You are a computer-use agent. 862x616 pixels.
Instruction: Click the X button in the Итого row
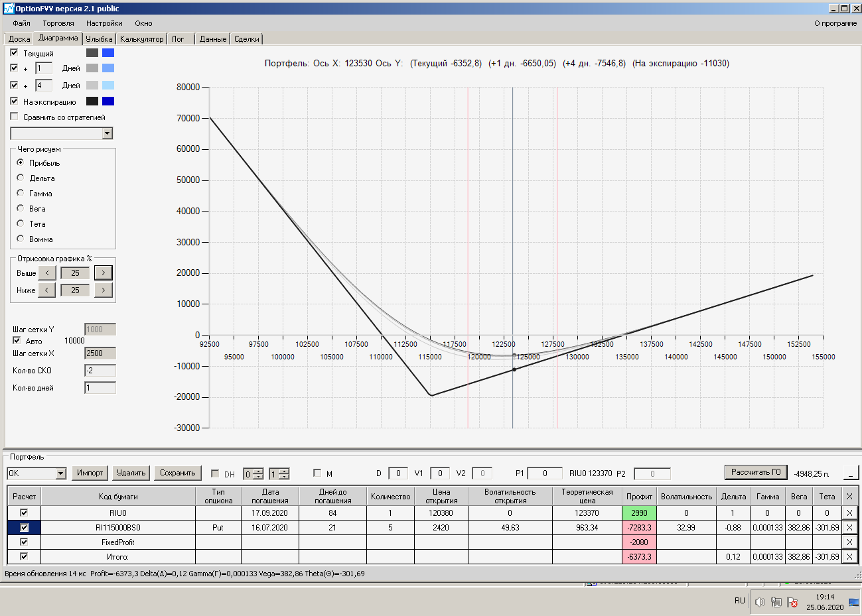click(x=849, y=556)
